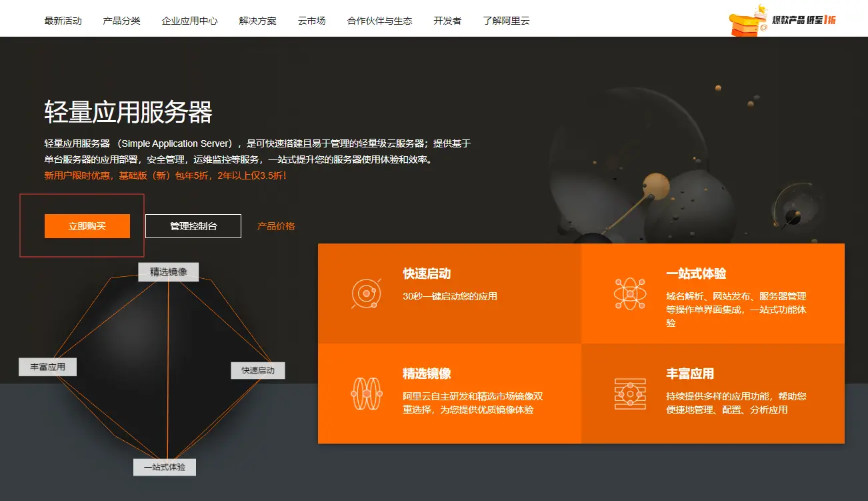868x501 pixels.
Task: Open the 产品分类 menu
Action: [121, 21]
